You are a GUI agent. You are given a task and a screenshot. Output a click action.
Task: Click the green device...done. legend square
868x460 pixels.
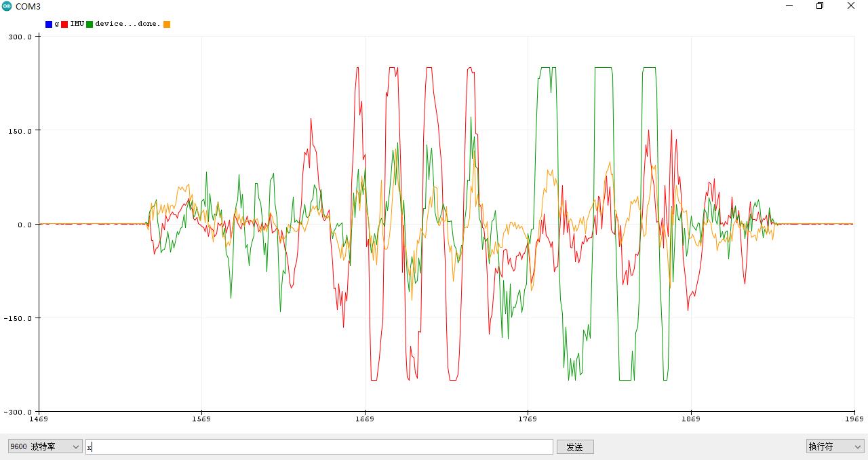coord(90,24)
